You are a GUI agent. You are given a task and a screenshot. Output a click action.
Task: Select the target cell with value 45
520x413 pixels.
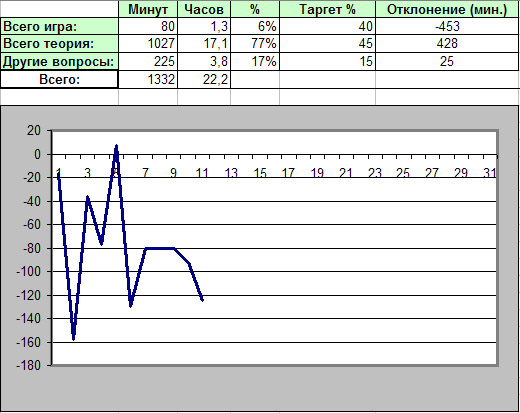327,44
